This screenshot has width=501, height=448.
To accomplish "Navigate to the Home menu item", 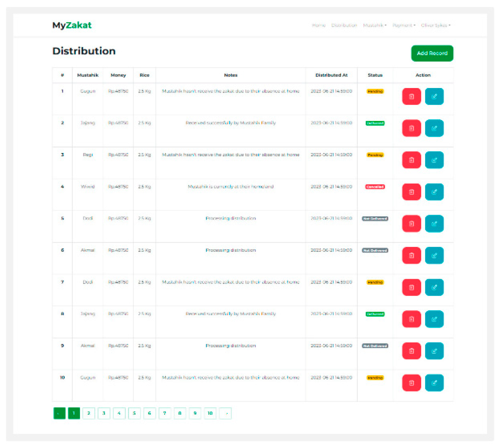I will coord(319,25).
